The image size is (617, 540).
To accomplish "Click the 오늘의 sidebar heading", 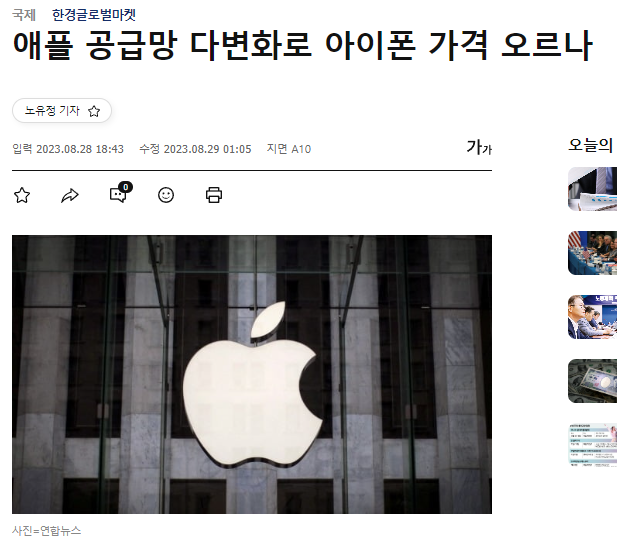I will (591, 145).
